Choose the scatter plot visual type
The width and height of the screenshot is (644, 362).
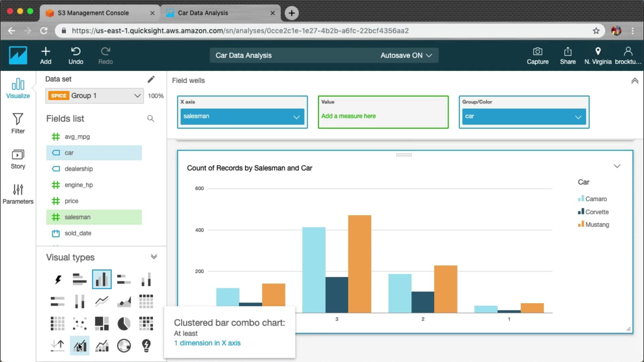point(79,324)
